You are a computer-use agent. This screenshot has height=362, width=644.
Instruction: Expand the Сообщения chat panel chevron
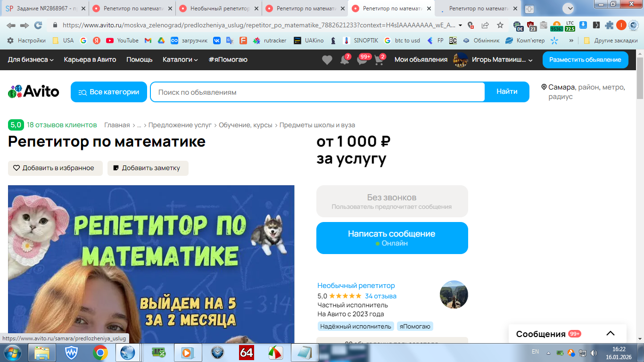click(x=611, y=334)
